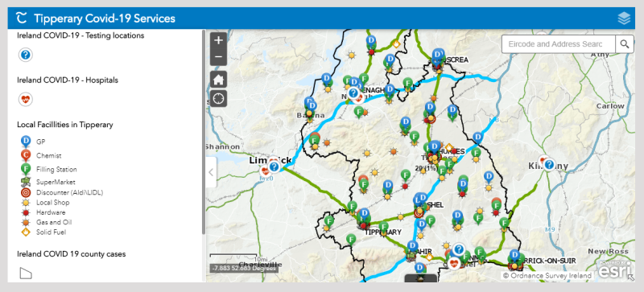Viewport: 644px width, 292px height.
Task: Click the 'Chemist' legend label
Action: pyautogui.click(x=49, y=155)
